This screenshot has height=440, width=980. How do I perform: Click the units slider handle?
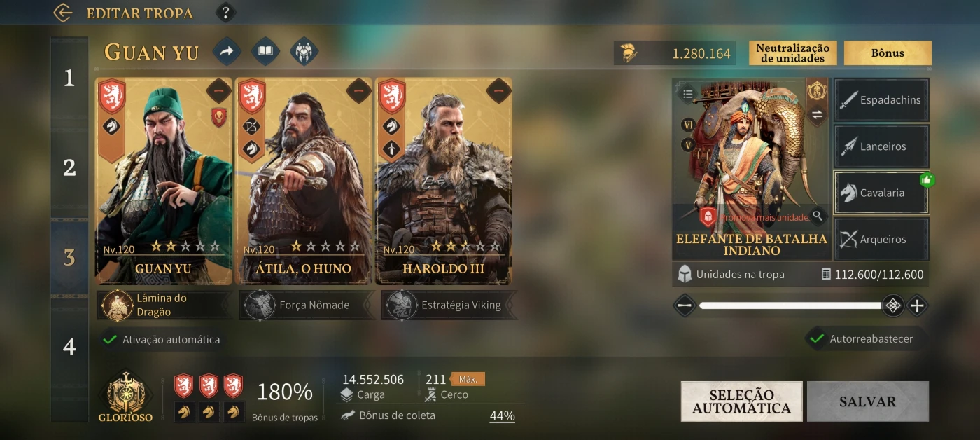coord(892,305)
